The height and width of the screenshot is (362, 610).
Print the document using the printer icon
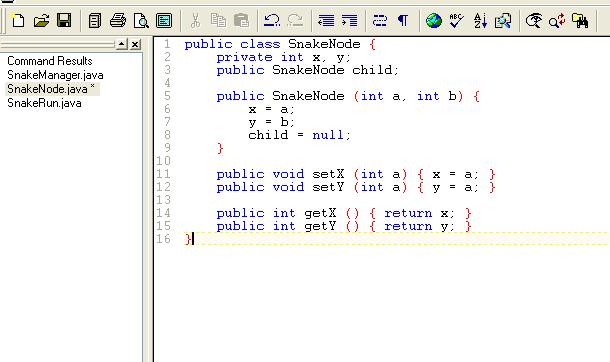117,20
